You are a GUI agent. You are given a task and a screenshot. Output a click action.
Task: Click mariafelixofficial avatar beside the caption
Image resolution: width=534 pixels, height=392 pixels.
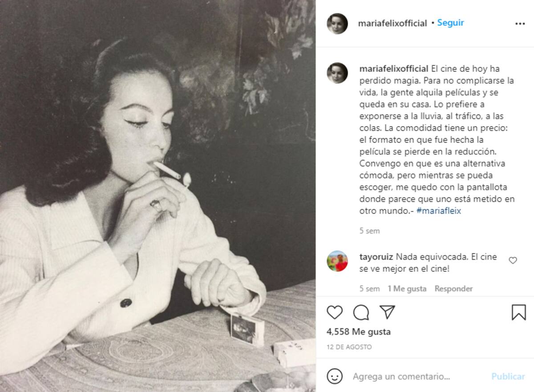(337, 73)
